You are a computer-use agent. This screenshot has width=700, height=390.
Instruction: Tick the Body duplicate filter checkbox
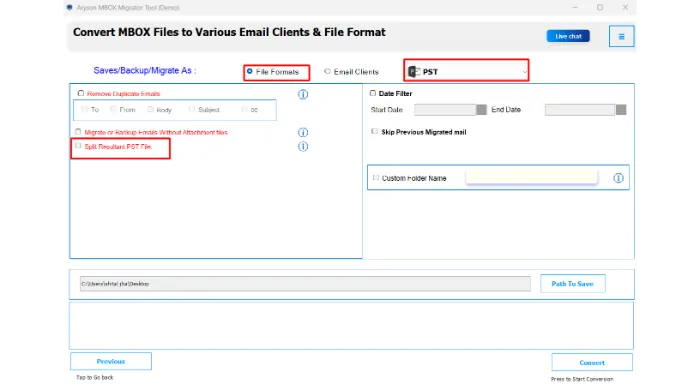pos(150,109)
